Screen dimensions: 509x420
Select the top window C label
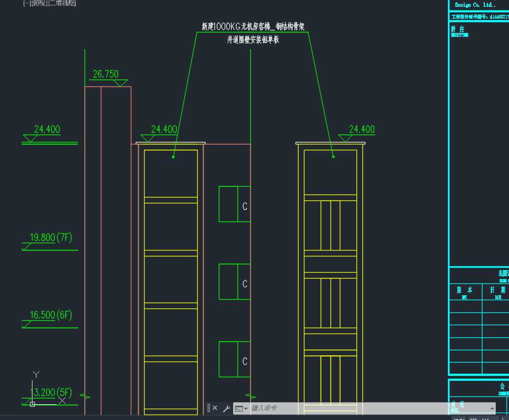click(245, 206)
